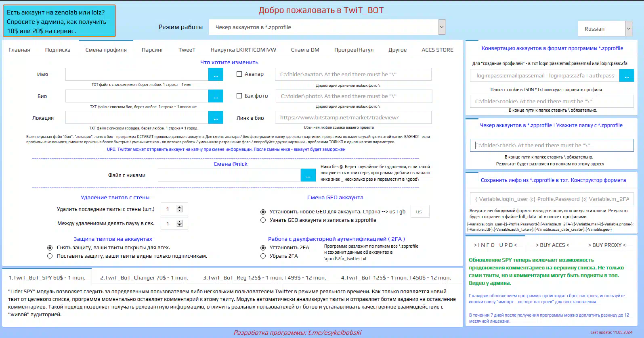Select the 4.TwiT_BoT pricing tab

point(396,278)
